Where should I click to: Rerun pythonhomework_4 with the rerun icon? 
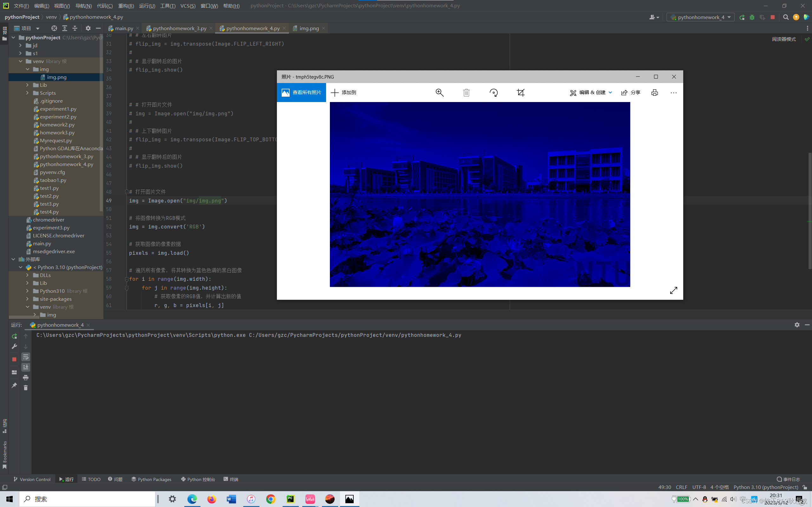(14, 336)
